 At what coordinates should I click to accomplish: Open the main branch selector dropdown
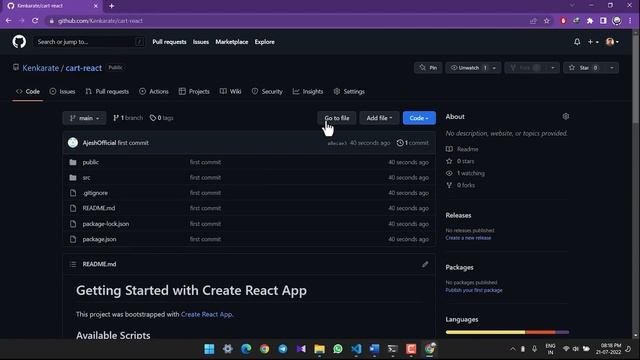pyautogui.click(x=84, y=118)
